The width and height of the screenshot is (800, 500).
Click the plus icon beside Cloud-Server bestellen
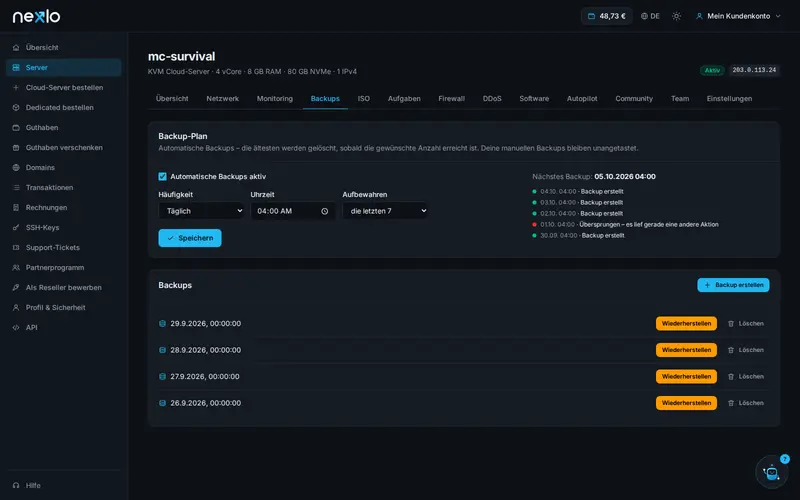16,88
